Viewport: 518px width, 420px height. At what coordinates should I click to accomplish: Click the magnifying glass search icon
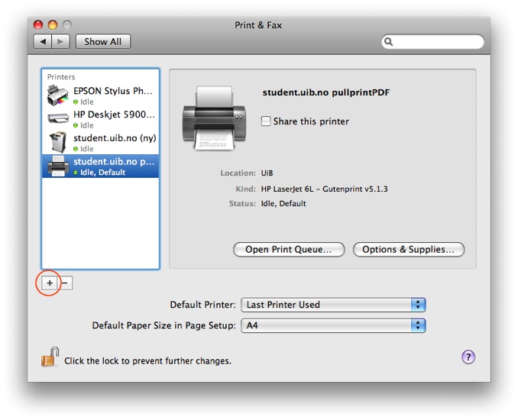[389, 42]
